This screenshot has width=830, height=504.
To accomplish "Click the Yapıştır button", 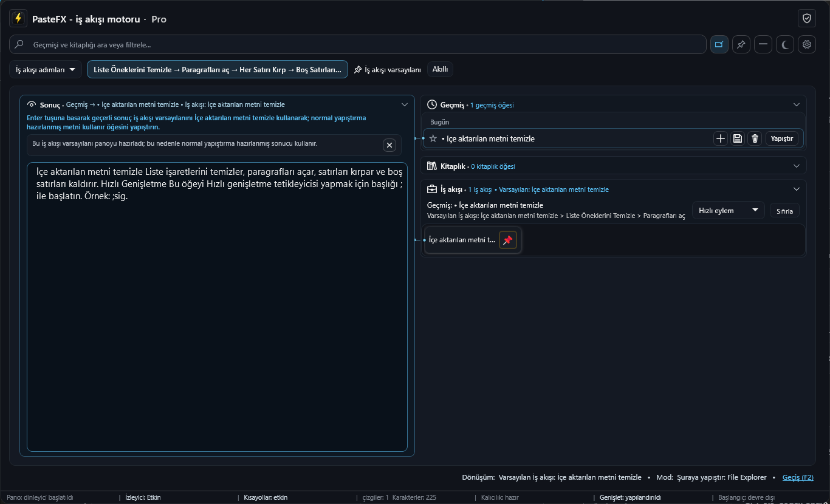I will [x=782, y=138].
